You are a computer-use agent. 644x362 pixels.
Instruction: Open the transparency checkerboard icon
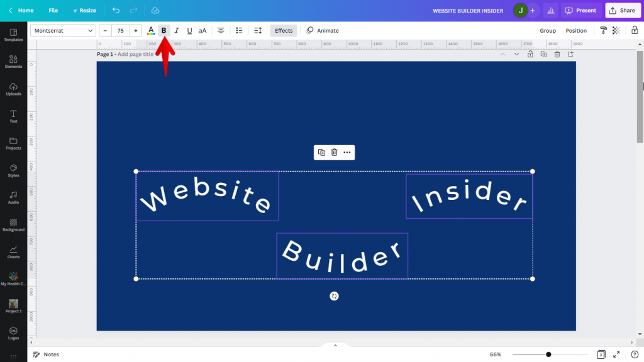coord(616,30)
